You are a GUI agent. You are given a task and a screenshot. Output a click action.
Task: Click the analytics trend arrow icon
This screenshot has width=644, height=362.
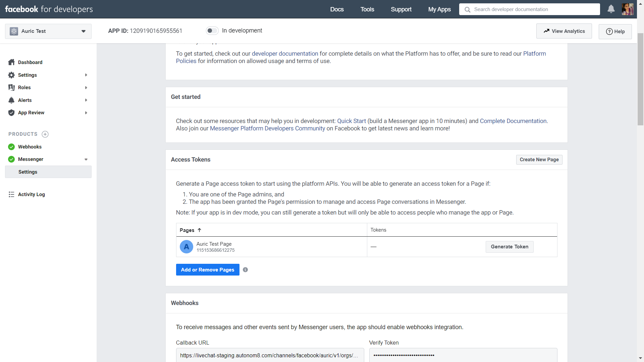(x=546, y=31)
